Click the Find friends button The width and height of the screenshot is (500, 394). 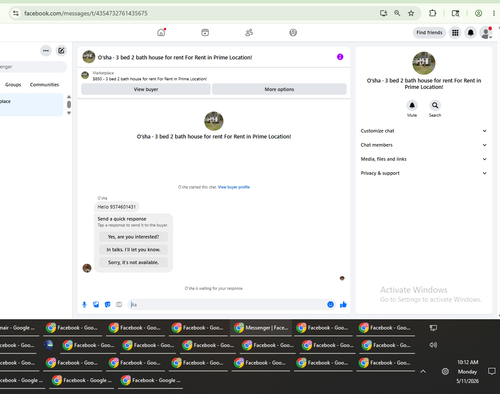429,32
